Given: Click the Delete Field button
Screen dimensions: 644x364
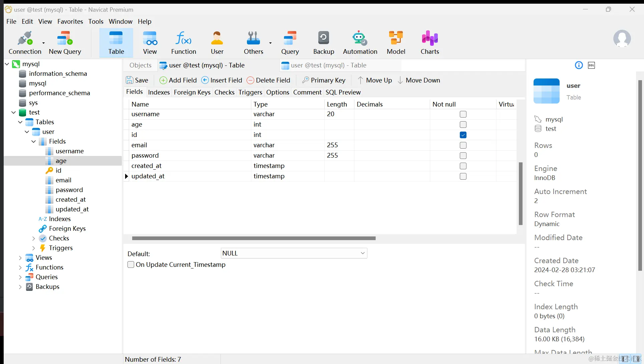Looking at the screenshot, I should click(269, 80).
